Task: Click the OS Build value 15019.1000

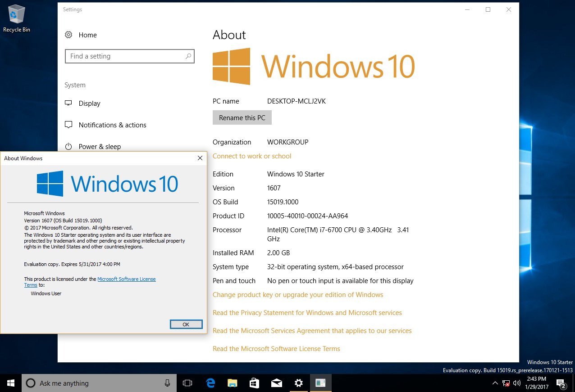Action: coord(283,202)
